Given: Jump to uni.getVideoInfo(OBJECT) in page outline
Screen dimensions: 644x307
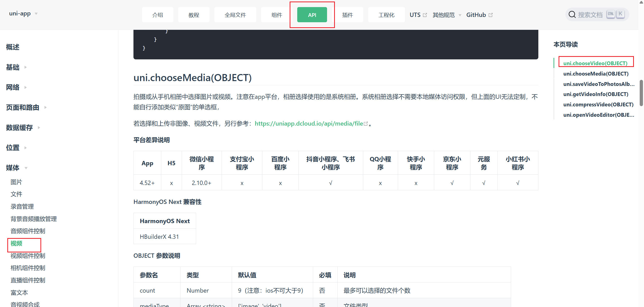Looking at the screenshot, I should [595, 94].
